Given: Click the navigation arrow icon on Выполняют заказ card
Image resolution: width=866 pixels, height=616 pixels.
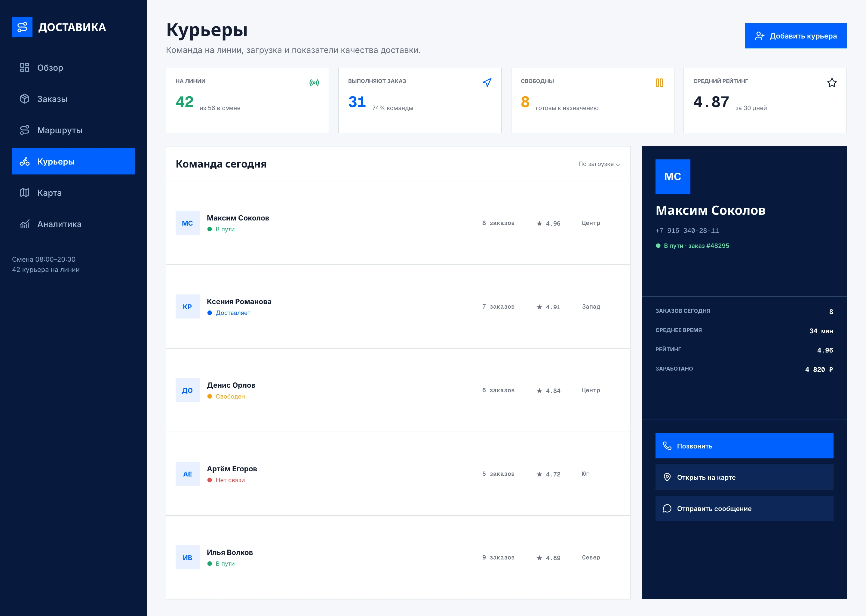Looking at the screenshot, I should coord(487,83).
